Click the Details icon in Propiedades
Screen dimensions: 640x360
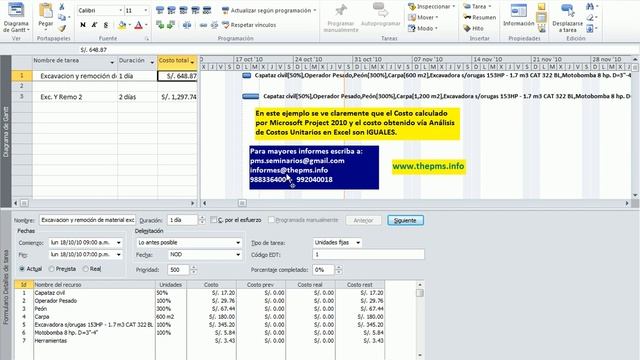(x=541, y=18)
